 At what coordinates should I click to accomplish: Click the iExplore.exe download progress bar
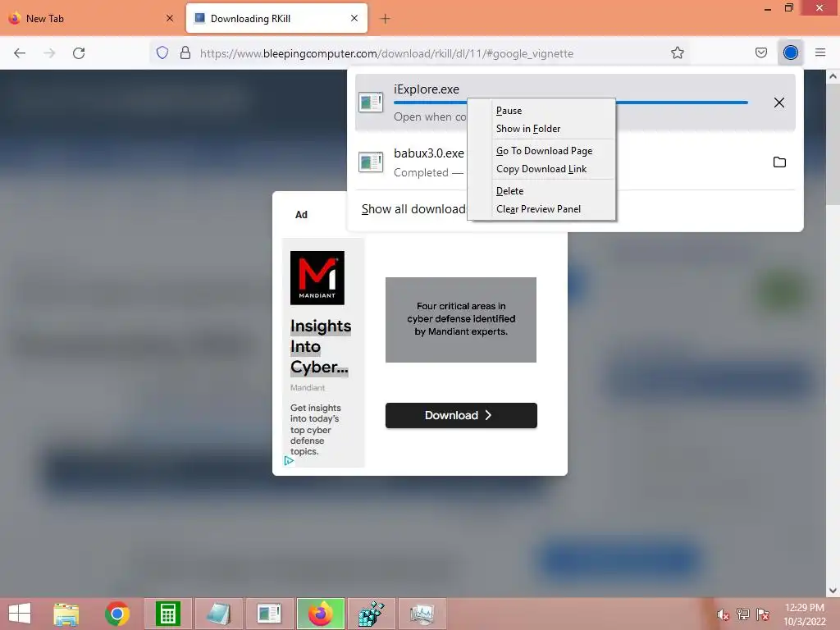(x=571, y=103)
